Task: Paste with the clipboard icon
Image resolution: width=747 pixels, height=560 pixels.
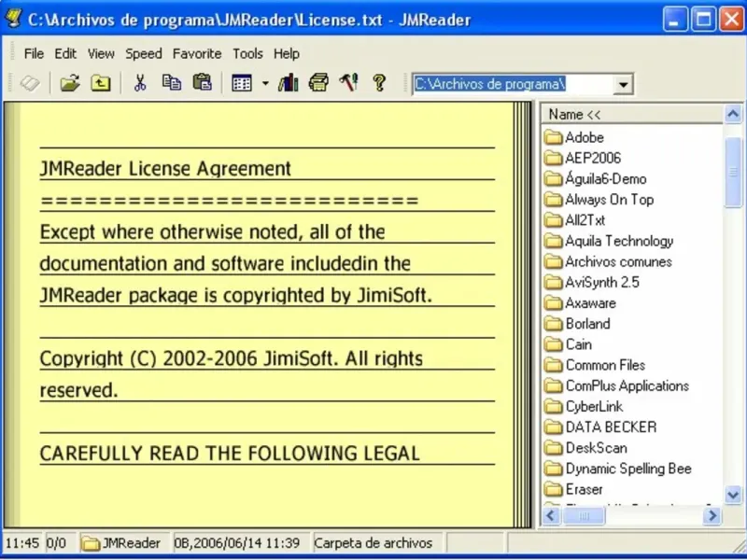Action: coord(203,83)
